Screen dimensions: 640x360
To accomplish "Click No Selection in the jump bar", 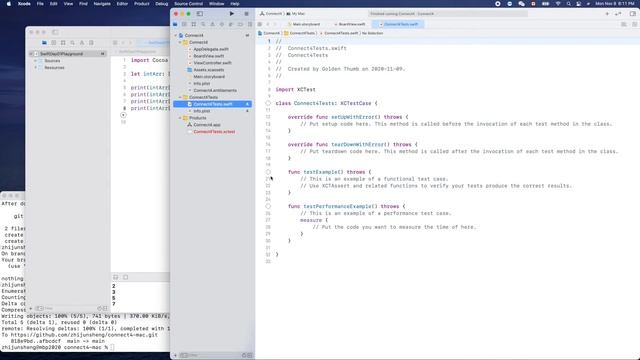I will pyautogui.click(x=372, y=33).
